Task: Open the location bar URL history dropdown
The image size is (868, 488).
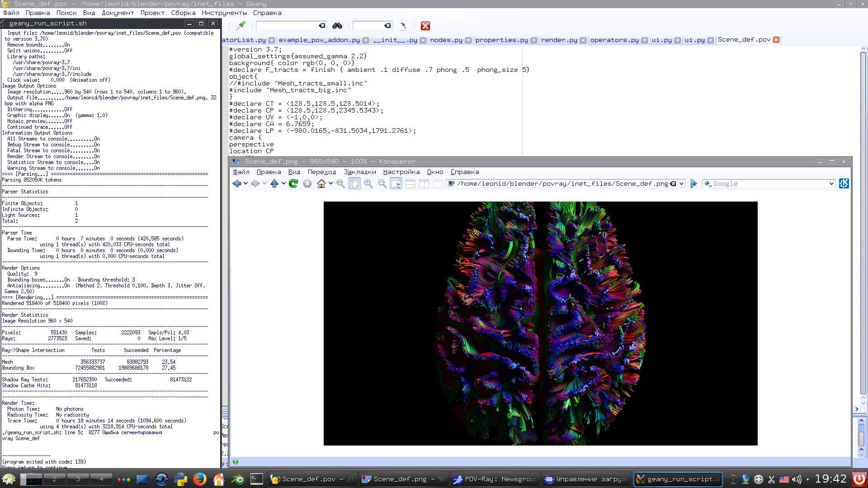Action: click(681, 183)
